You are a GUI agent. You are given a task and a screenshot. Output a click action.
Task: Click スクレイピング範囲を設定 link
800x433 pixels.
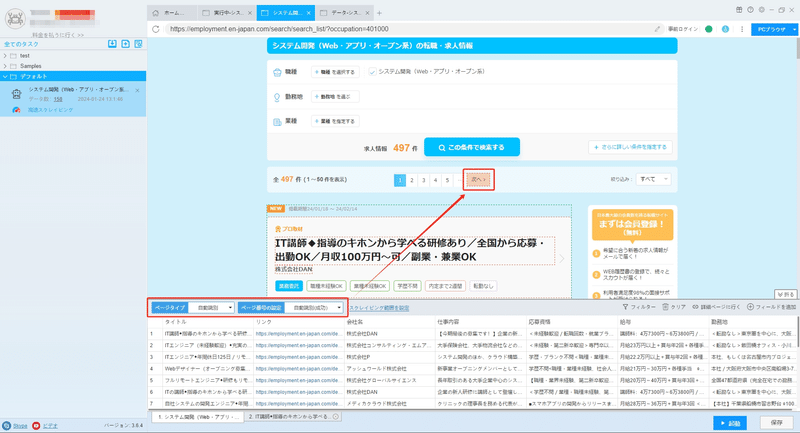click(379, 308)
